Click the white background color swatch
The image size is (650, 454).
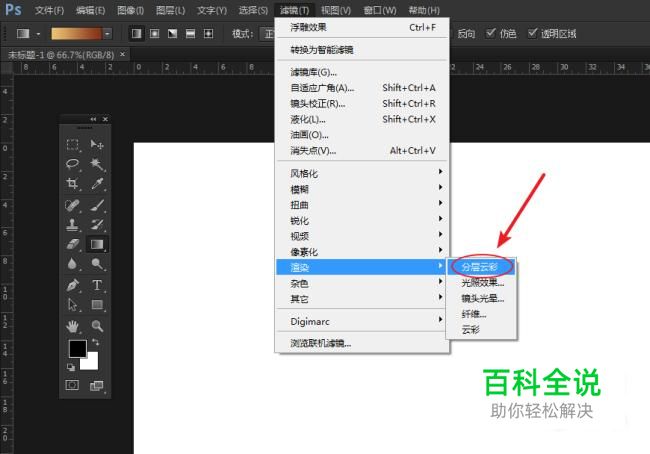(92, 363)
